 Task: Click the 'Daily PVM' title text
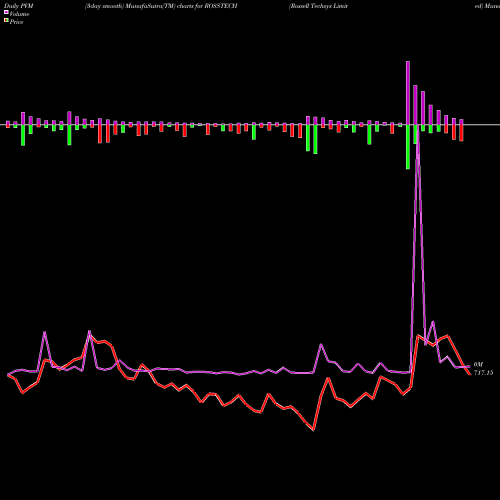19,6
